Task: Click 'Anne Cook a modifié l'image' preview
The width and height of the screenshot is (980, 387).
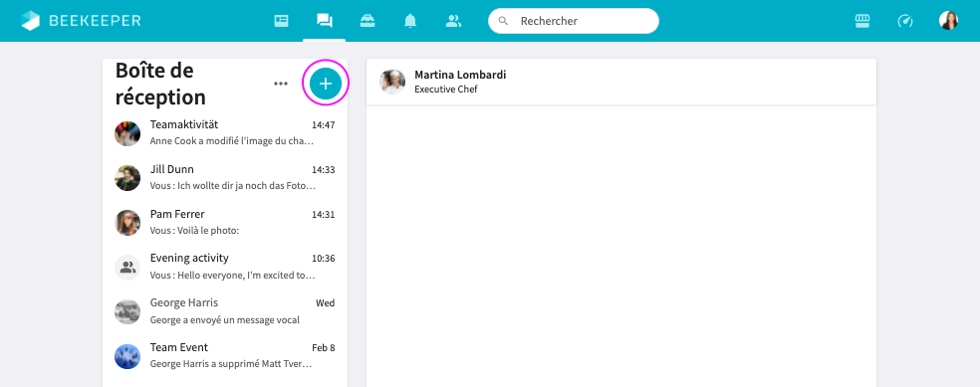Action: (x=231, y=141)
